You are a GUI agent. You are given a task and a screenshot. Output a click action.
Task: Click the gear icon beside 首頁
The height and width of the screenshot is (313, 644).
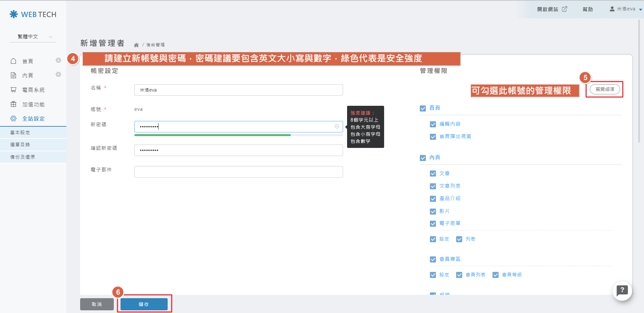point(58,60)
